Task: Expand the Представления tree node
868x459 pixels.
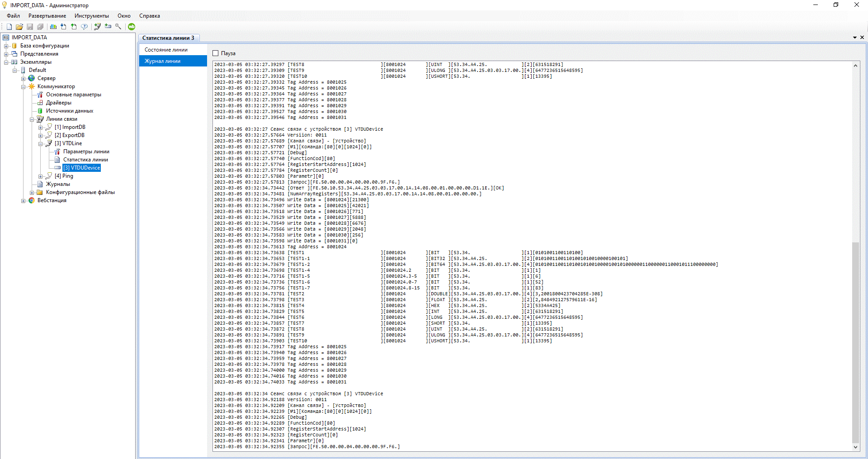Action: click(6, 54)
